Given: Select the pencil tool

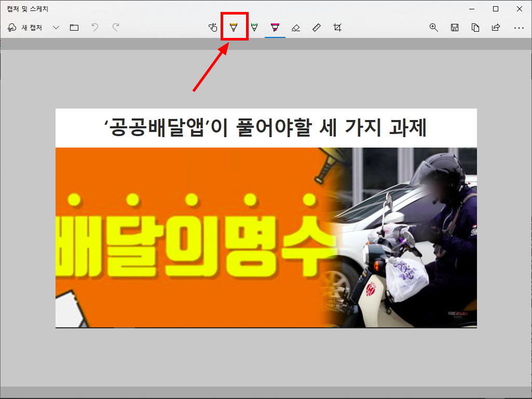Looking at the screenshot, I should coord(254,28).
